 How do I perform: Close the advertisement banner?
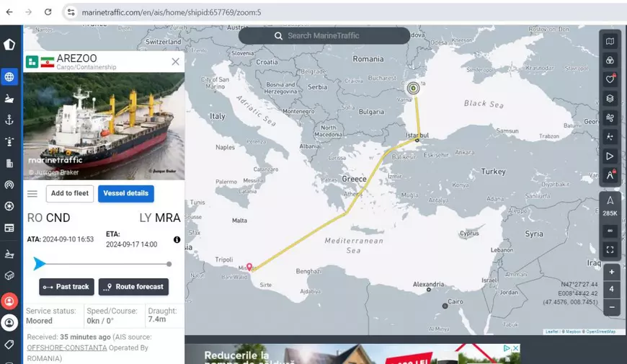point(516,348)
